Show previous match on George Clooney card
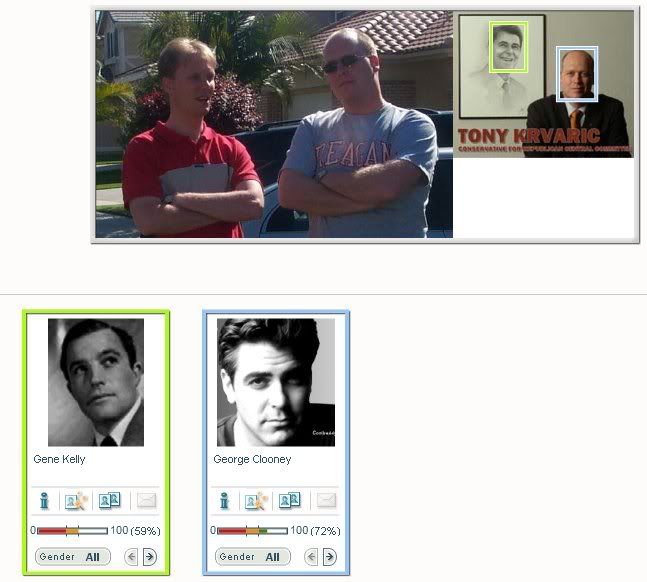 click(x=311, y=557)
